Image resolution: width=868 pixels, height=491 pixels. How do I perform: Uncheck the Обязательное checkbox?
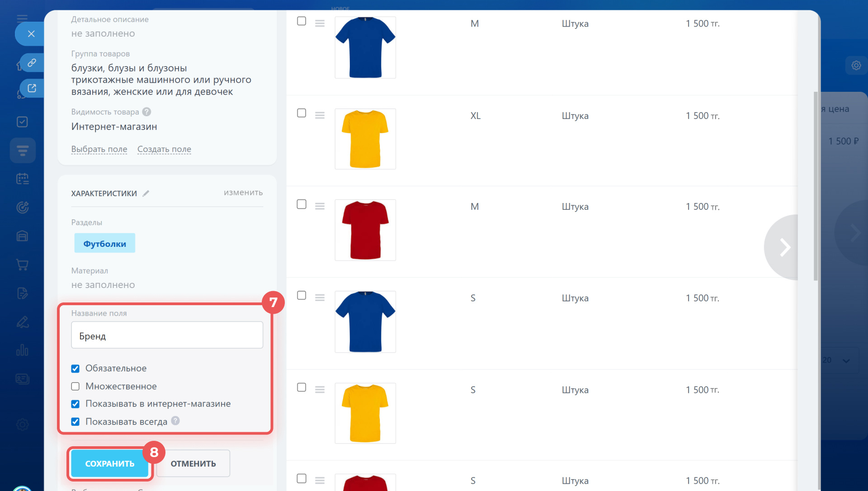(75, 368)
